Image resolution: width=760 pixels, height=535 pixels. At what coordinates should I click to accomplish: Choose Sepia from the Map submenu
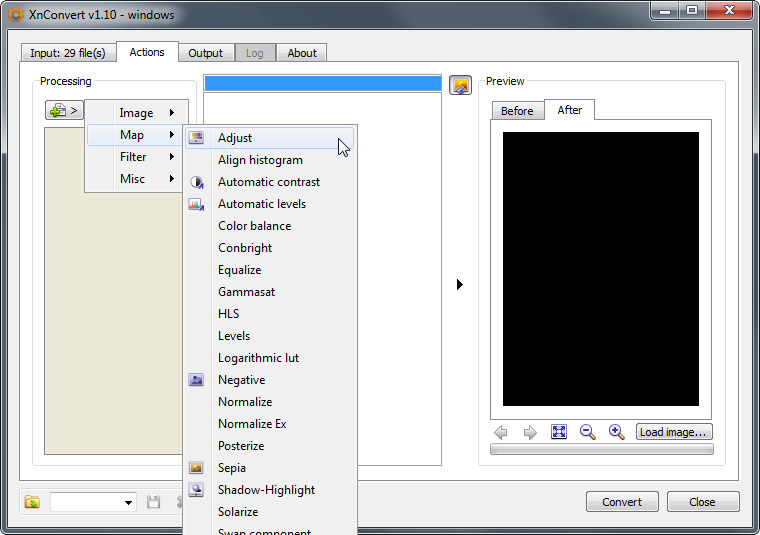[232, 468]
